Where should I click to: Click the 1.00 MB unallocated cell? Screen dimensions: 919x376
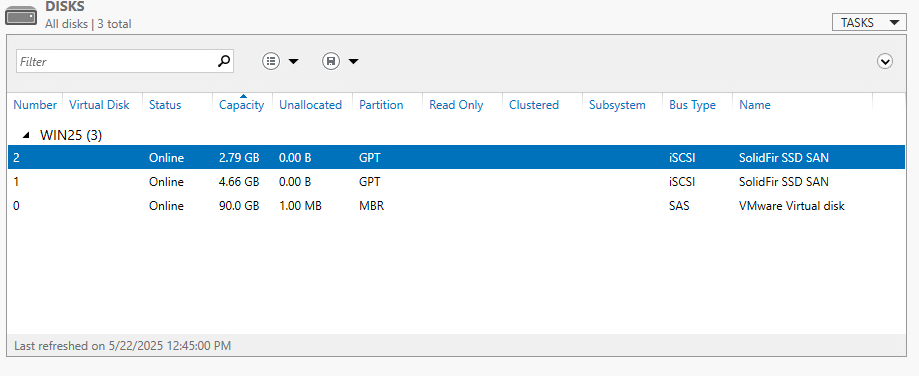(x=300, y=206)
